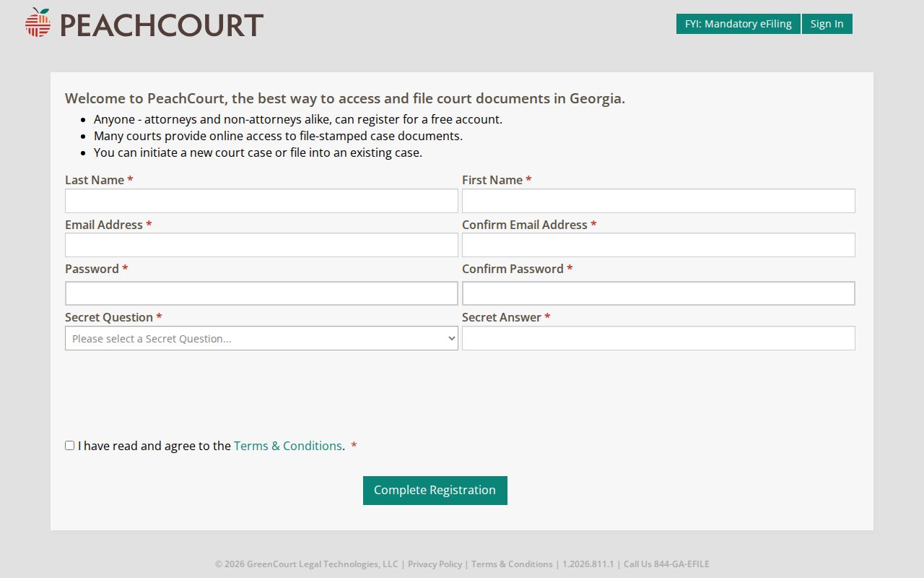Image resolution: width=924 pixels, height=578 pixels.
Task: Click the file-stamped case documents bullet
Action: coord(278,136)
